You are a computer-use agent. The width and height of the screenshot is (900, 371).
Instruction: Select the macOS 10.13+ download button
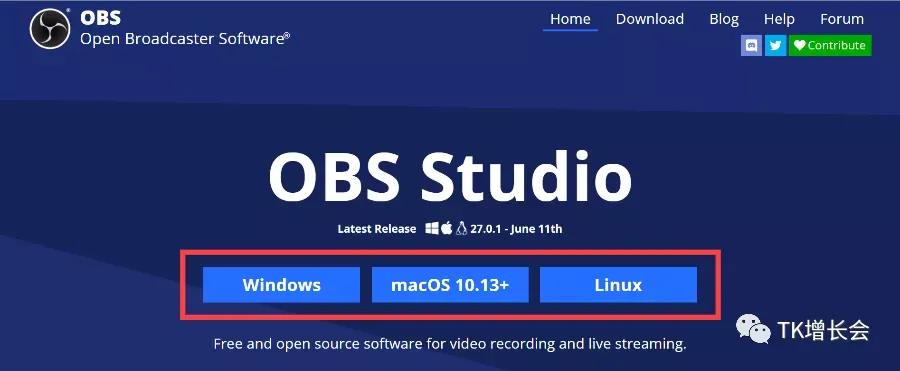coord(450,285)
